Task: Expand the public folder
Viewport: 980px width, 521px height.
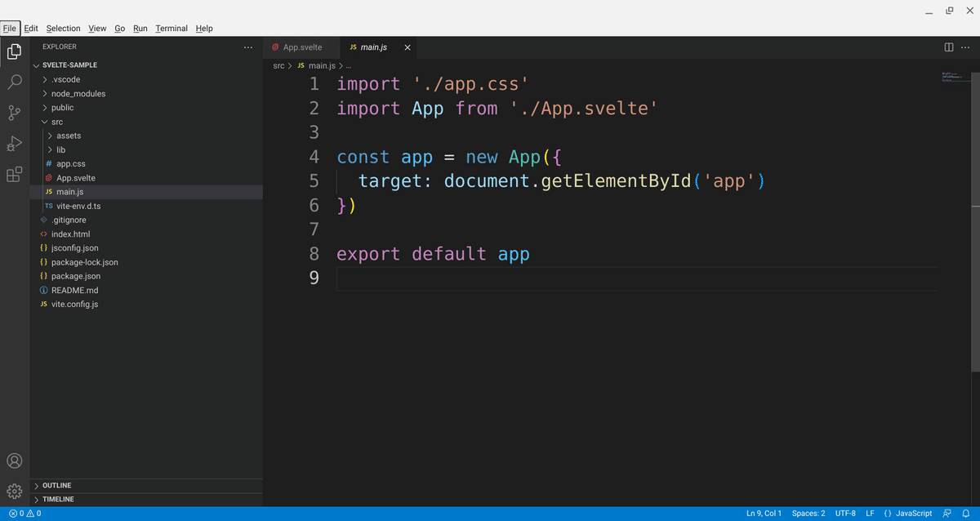Action: (x=146, y=107)
